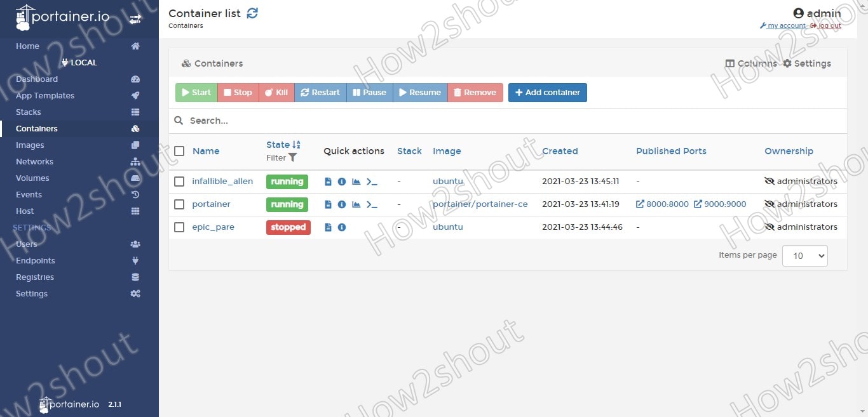The width and height of the screenshot is (868, 417).
Task: Open inspect icon for epic_pare container
Action: 342,227
